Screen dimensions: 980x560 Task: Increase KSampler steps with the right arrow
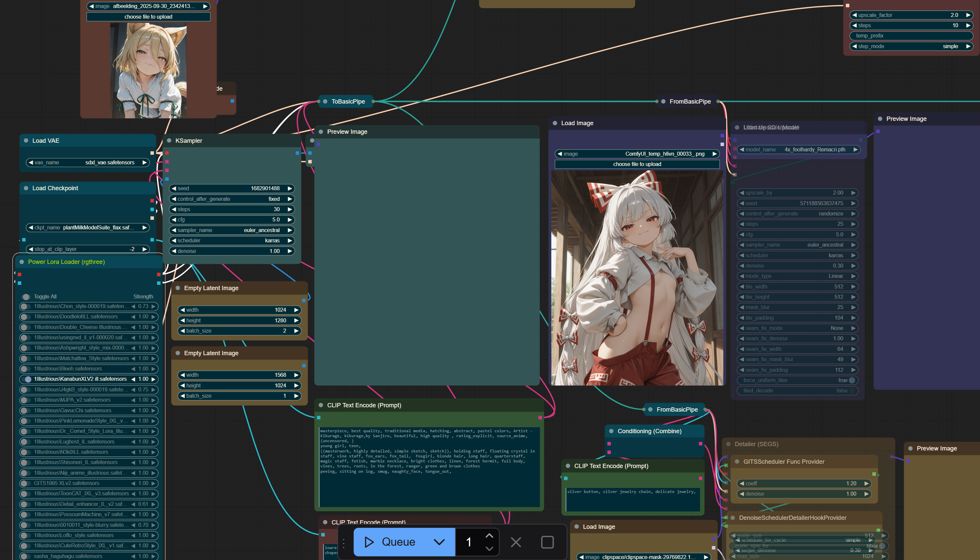point(290,209)
